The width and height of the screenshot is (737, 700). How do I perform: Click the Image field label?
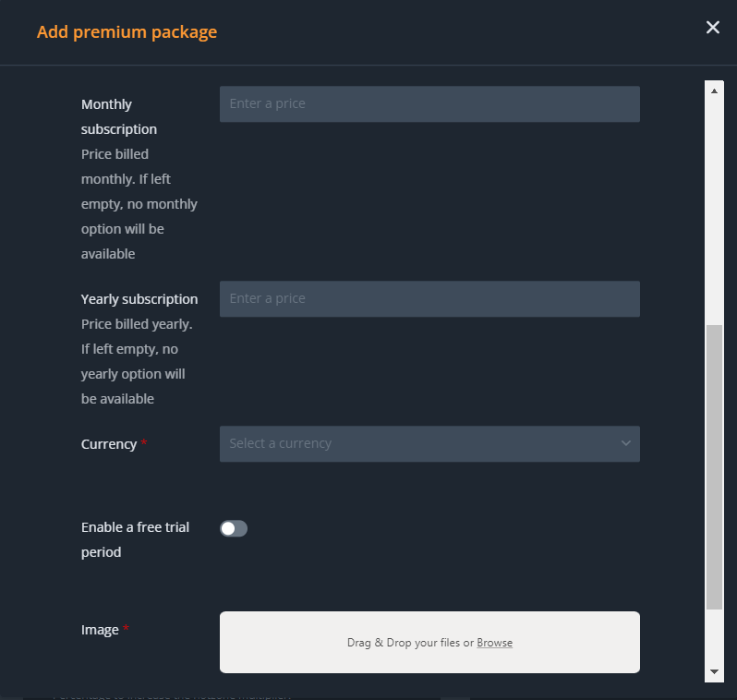pyautogui.click(x=100, y=630)
